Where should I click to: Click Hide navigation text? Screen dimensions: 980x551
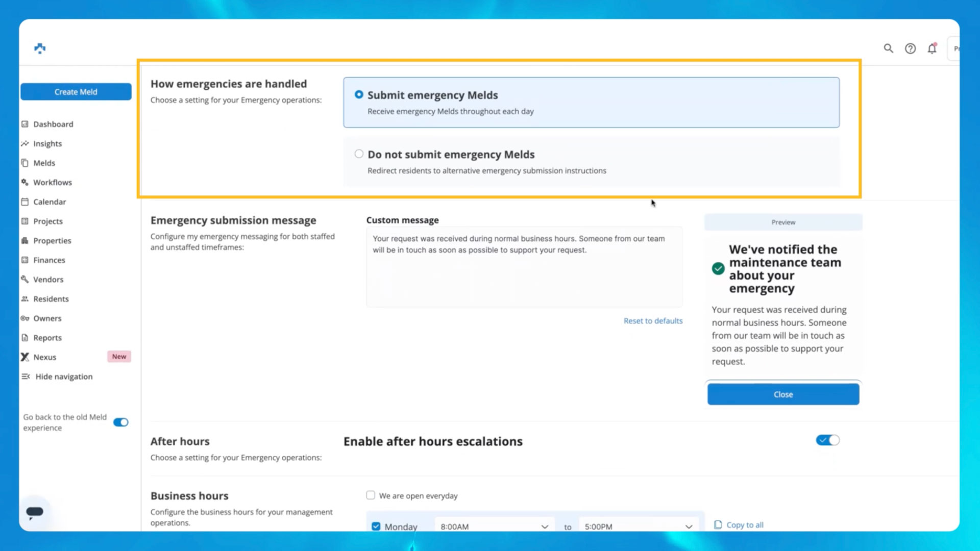64,376
